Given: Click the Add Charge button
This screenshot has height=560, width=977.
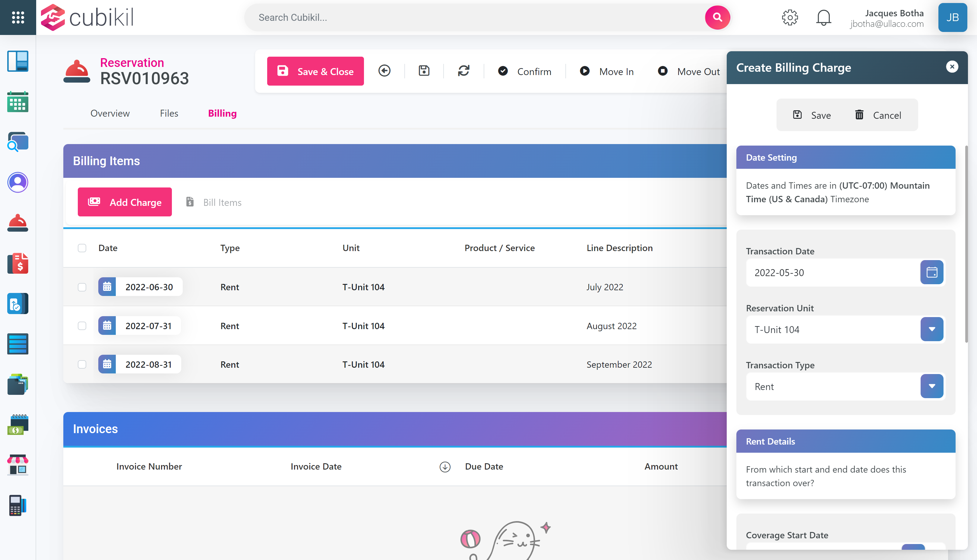Looking at the screenshot, I should point(125,202).
